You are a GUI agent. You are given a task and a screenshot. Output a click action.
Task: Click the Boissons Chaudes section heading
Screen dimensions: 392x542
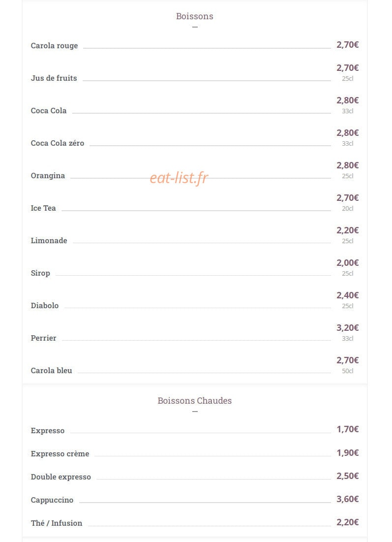pyautogui.click(x=194, y=401)
